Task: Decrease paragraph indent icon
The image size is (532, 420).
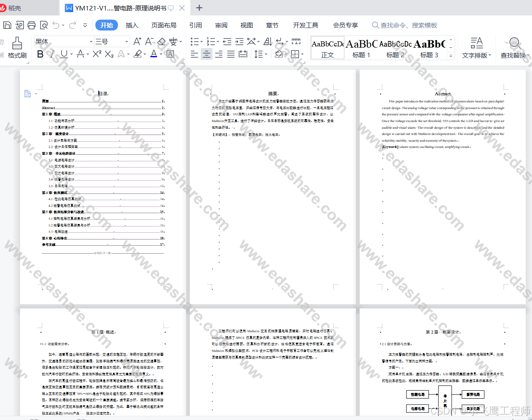Action: click(227, 41)
